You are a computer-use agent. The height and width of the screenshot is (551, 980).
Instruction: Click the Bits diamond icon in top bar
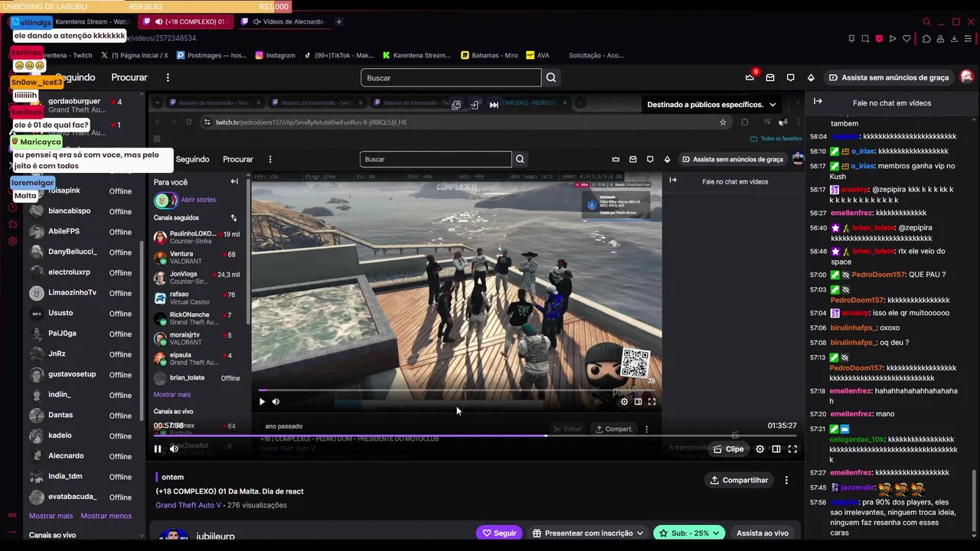point(811,77)
